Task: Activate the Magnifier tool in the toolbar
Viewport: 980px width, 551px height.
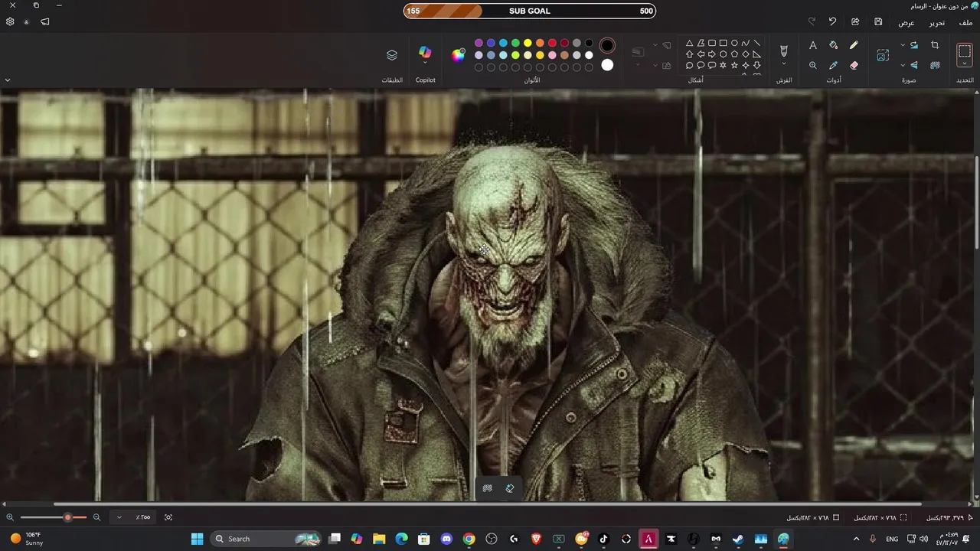Action: (813, 66)
